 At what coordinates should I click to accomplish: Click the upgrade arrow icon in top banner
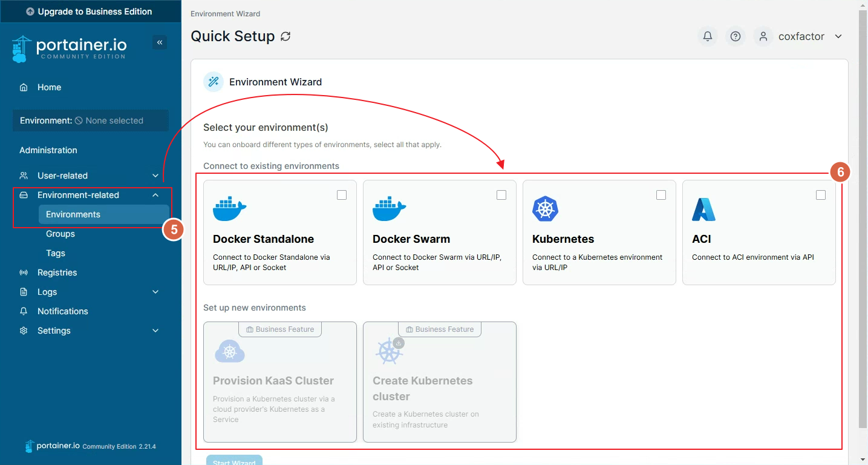click(30, 12)
